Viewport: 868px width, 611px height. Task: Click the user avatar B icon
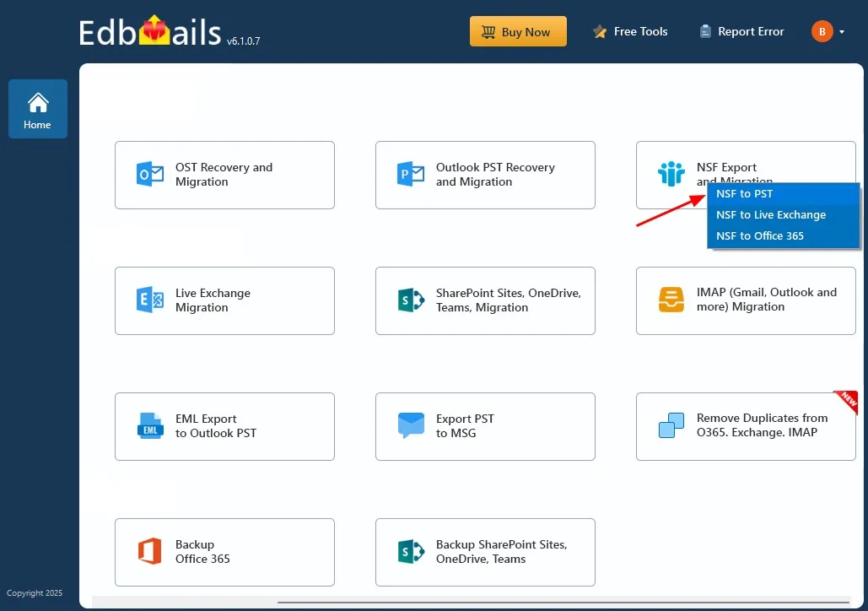click(x=822, y=31)
